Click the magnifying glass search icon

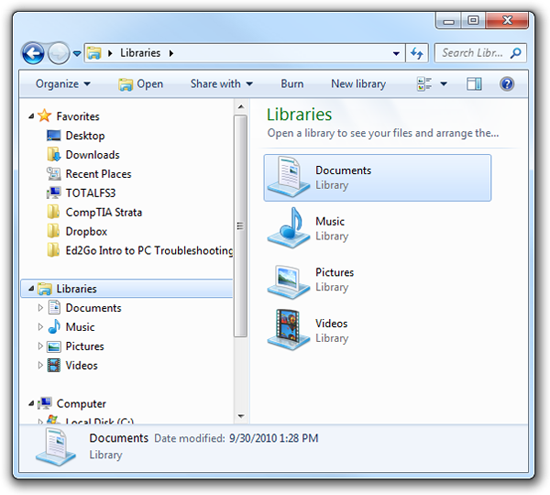tap(516, 53)
